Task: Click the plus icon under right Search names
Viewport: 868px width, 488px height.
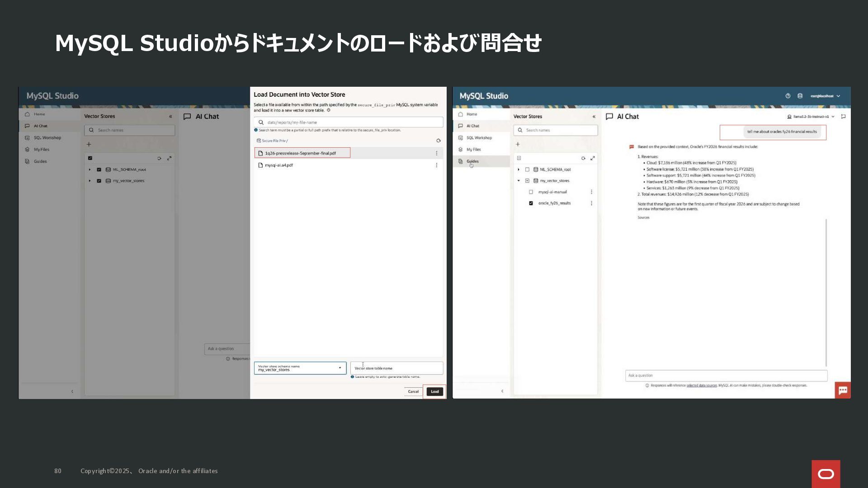Action: click(518, 144)
